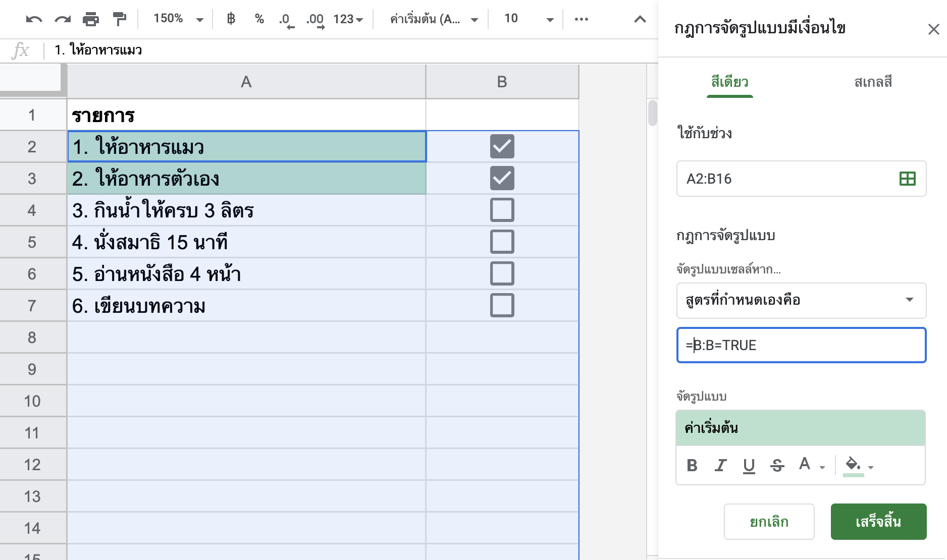Select the paint format roller icon
This screenshot has height=560, width=947.
120,19
